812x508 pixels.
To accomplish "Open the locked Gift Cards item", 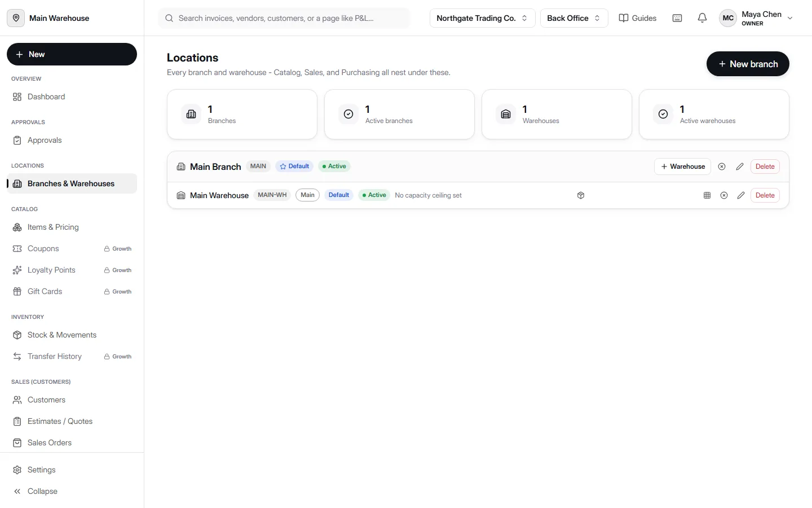I will [72, 291].
